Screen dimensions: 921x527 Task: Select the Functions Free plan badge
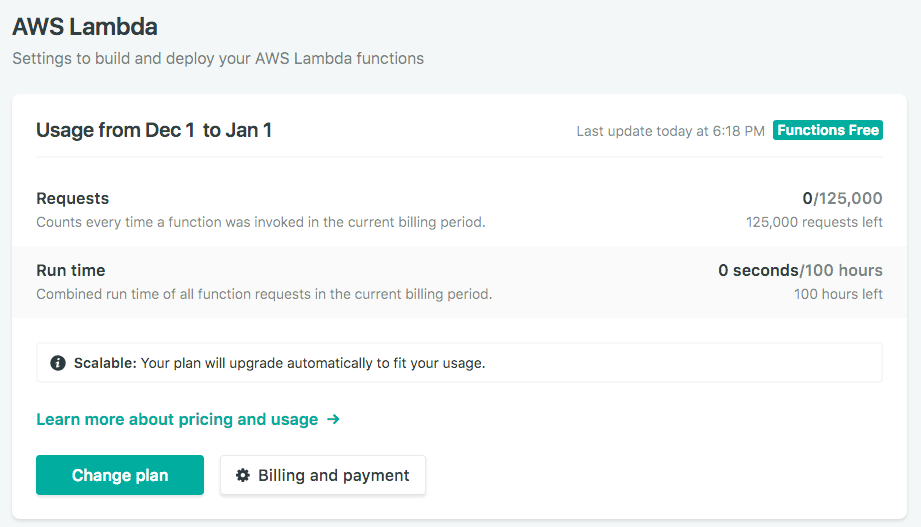828,130
